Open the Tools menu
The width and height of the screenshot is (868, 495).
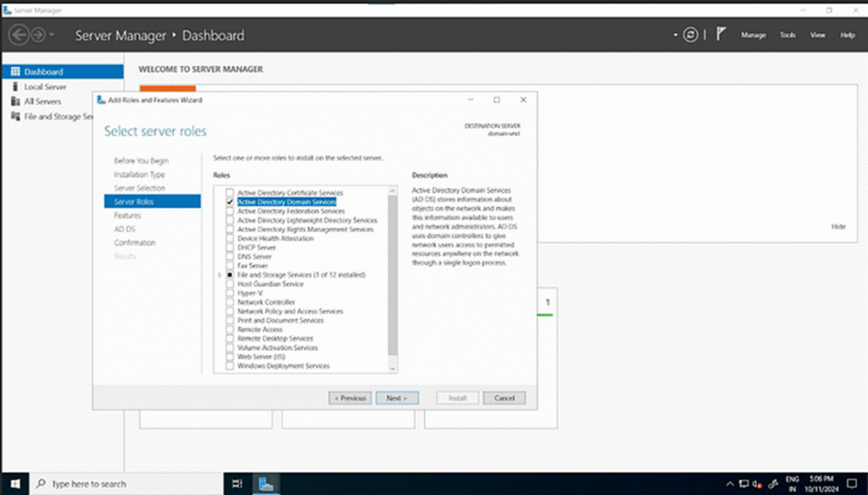[787, 36]
